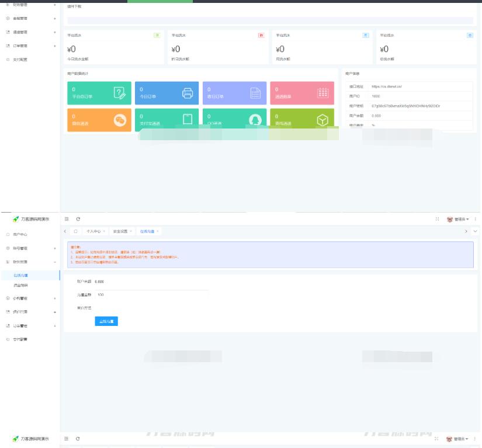Open the tab list chevron right of tabs bar
Image resolution: width=482 pixels, height=448 pixels.
click(475, 231)
